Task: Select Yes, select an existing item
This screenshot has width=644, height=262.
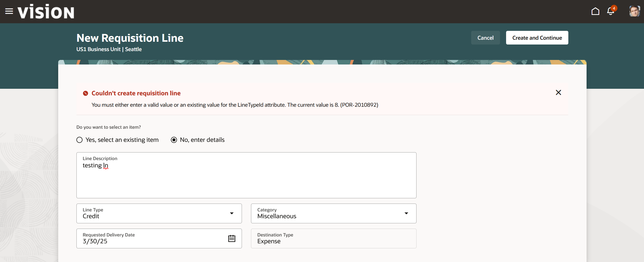Action: (x=79, y=140)
